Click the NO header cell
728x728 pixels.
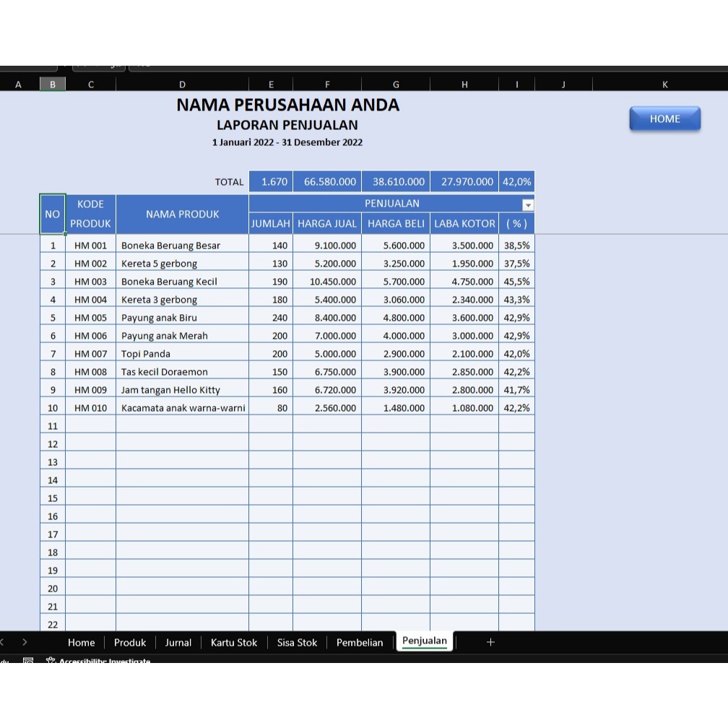click(x=53, y=214)
